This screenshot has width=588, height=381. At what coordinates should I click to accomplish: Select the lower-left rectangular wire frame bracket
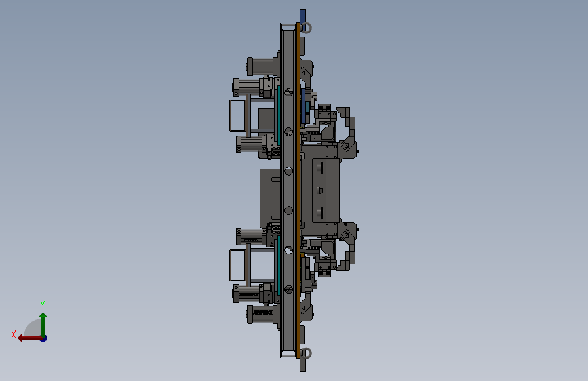coord(238,265)
